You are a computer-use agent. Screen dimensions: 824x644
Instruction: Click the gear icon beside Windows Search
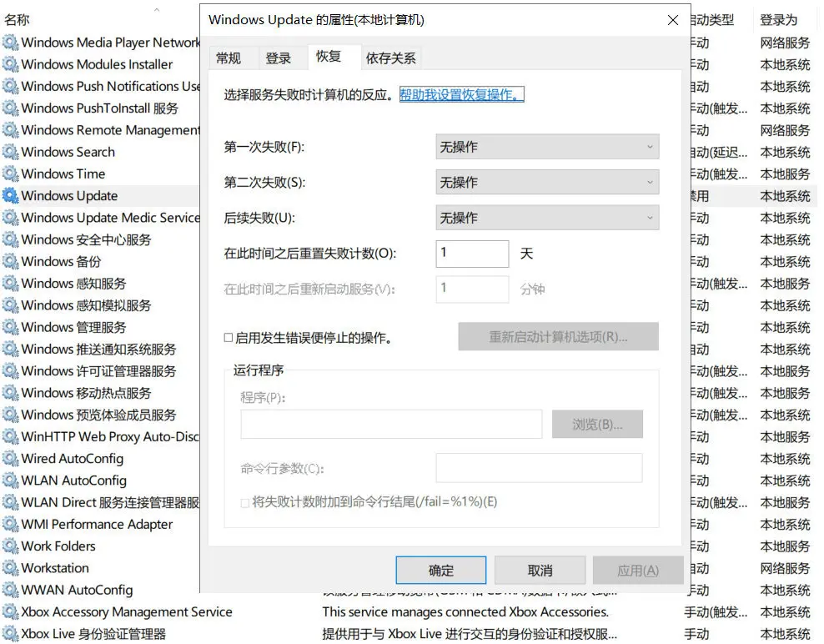(10, 152)
